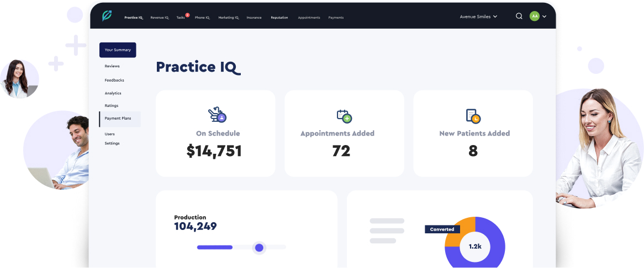644x268 pixels.
Task: Click the green leaf logo in navbar
Action: click(107, 16)
